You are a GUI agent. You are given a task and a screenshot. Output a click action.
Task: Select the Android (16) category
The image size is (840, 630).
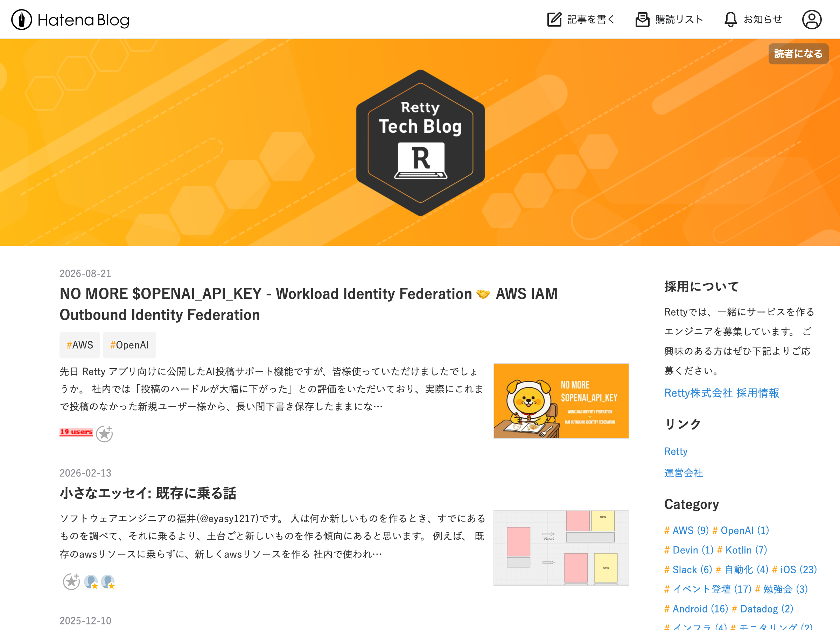coord(696,609)
